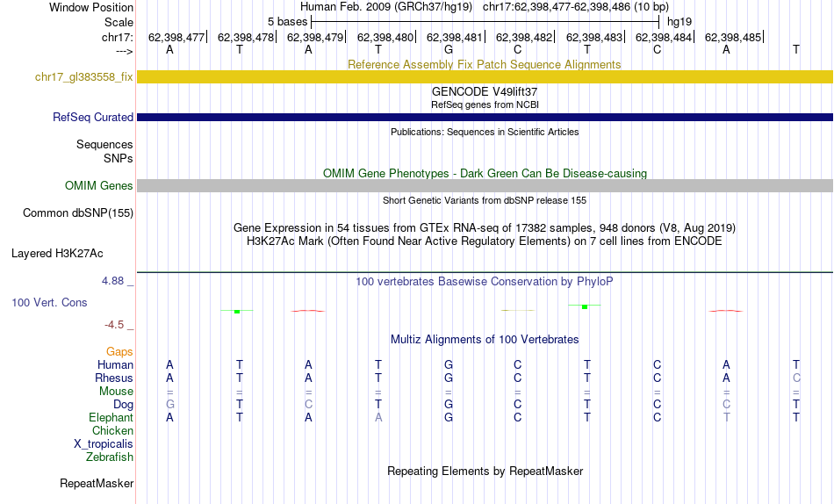Click the Layered H3K27Ac track label
834x504 pixels.
pos(57,254)
